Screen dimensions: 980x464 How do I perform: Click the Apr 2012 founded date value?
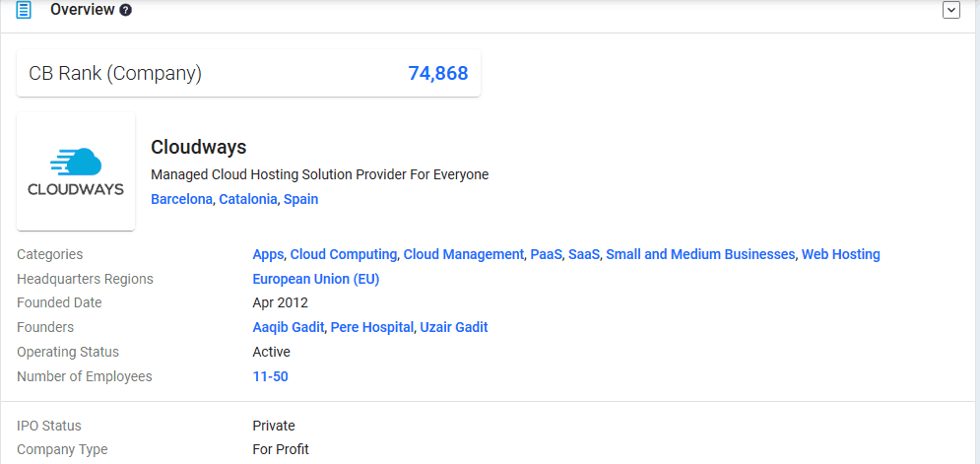click(x=280, y=303)
